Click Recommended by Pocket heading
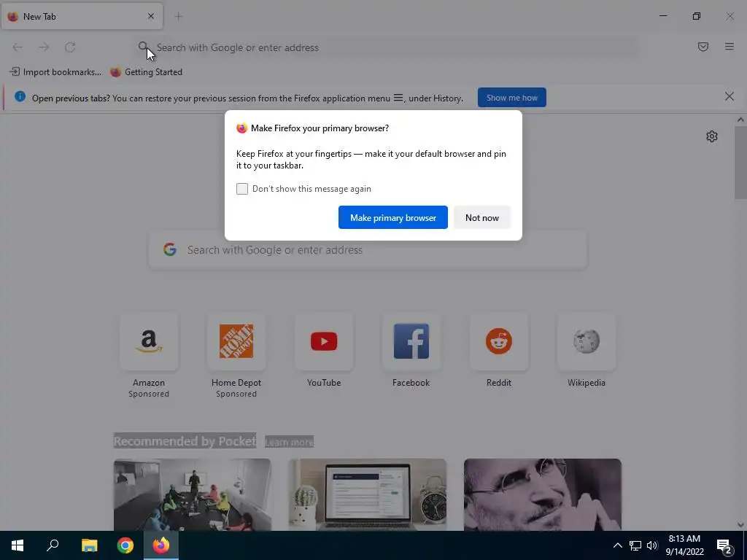Viewport: 747px width, 560px height. 185,441
